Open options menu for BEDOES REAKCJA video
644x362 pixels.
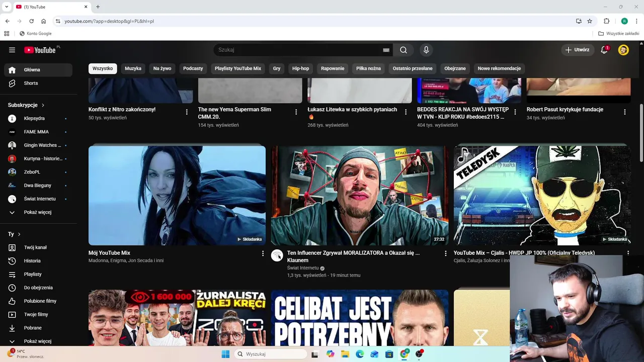click(x=515, y=112)
